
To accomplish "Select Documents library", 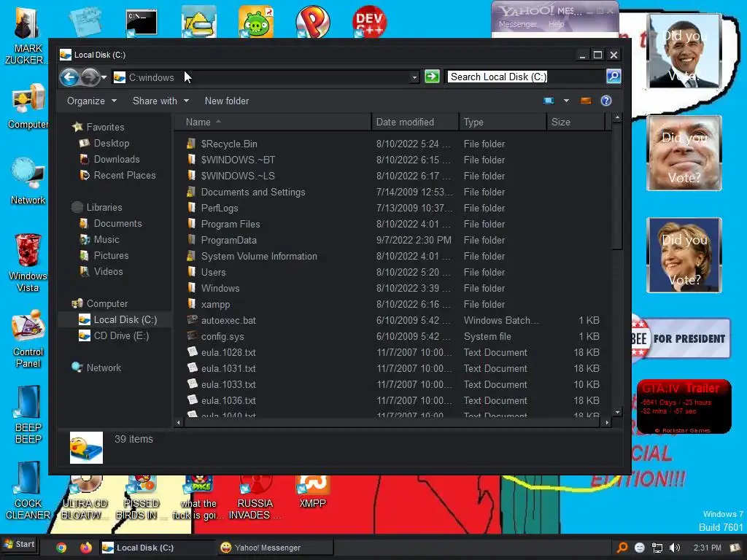I will [x=111, y=223].
